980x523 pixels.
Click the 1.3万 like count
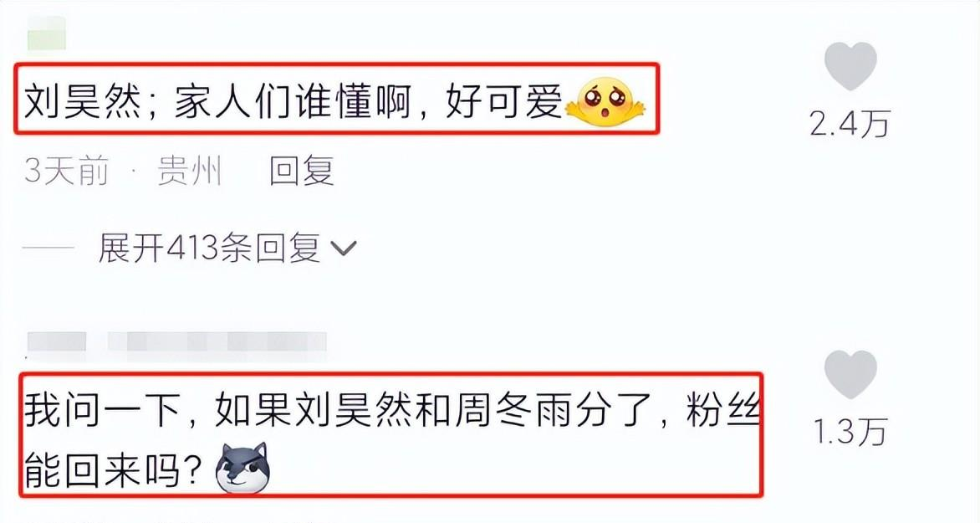pyautogui.click(x=850, y=432)
